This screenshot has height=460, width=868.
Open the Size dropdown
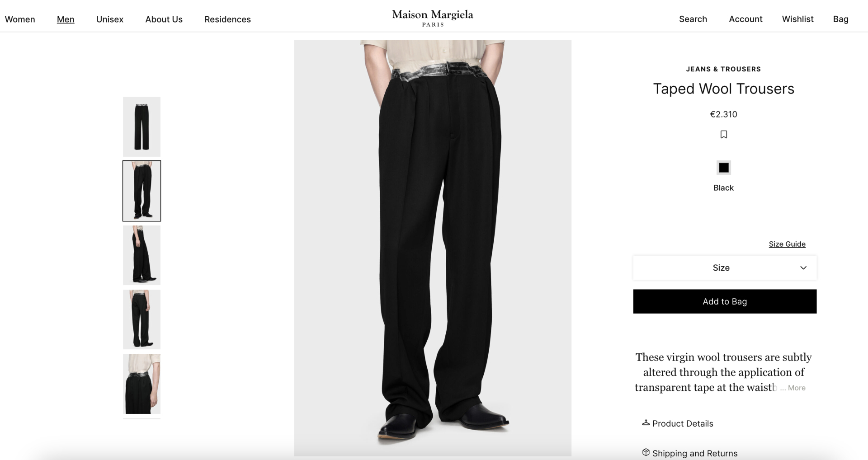pos(725,268)
